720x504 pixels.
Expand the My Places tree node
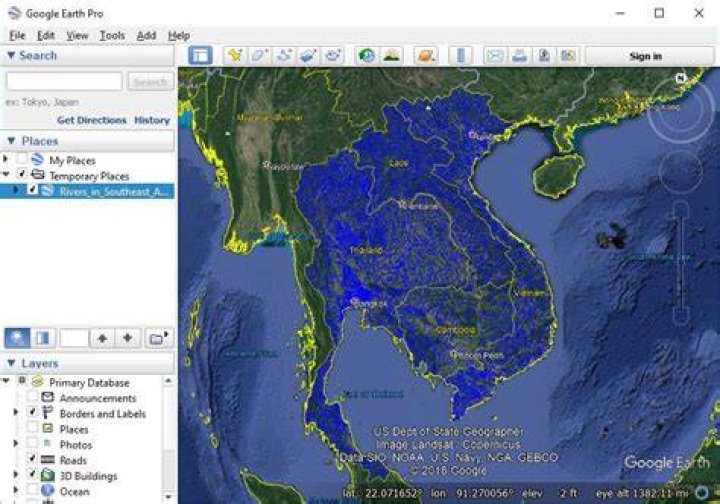click(x=6, y=159)
